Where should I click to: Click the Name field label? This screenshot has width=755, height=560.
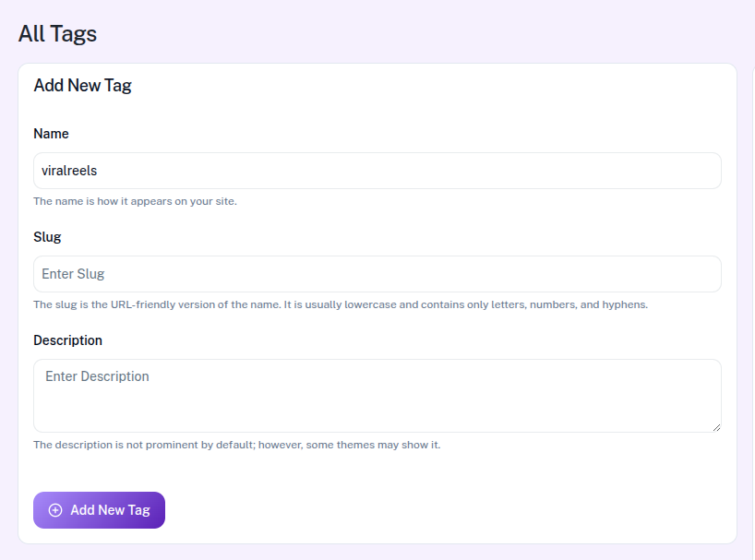[51, 134]
